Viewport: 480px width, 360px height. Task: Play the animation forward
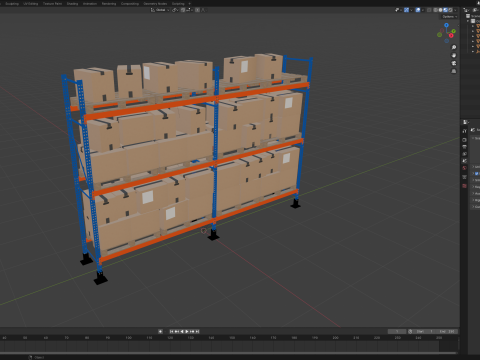(x=187, y=331)
